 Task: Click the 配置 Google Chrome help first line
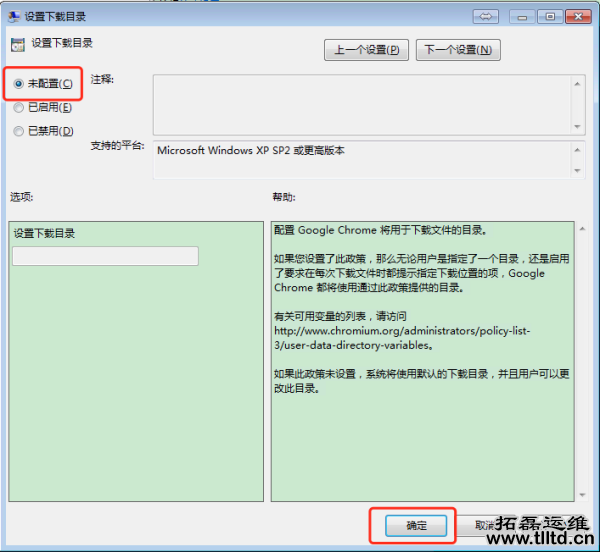click(x=380, y=230)
